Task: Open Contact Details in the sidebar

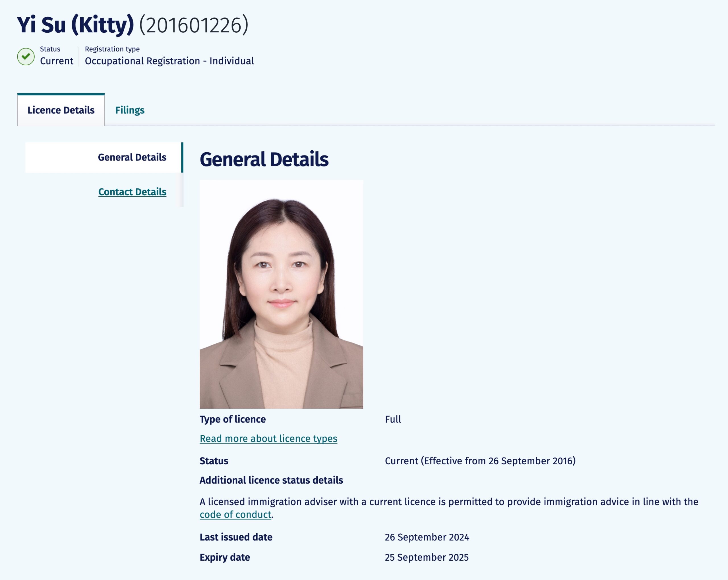Action: [132, 192]
